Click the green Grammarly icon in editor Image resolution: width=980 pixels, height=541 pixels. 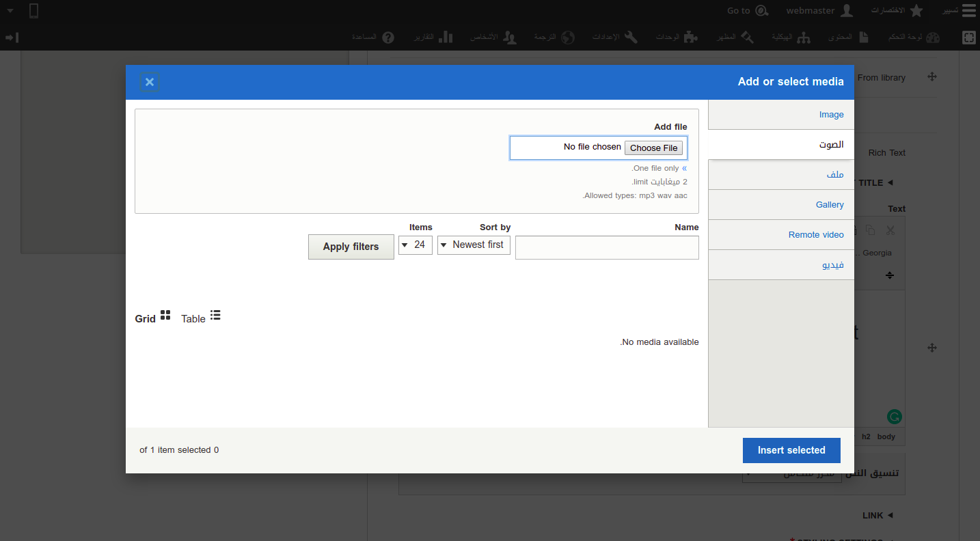click(x=894, y=416)
